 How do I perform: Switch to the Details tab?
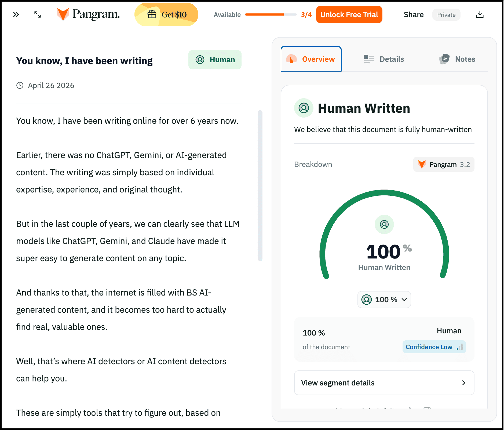click(x=384, y=59)
